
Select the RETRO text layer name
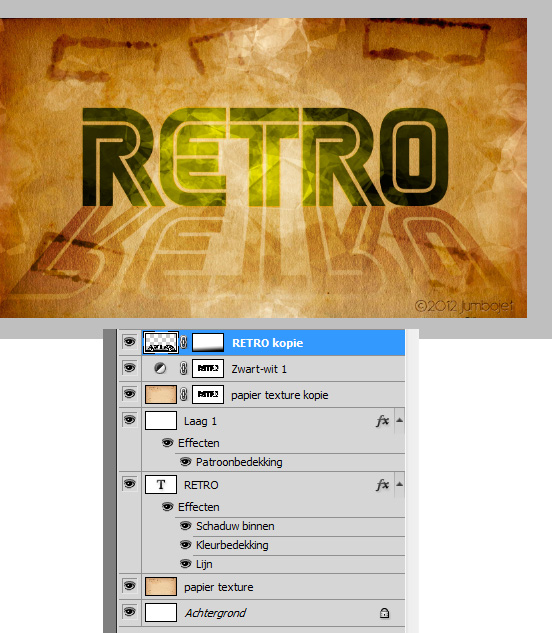point(201,485)
